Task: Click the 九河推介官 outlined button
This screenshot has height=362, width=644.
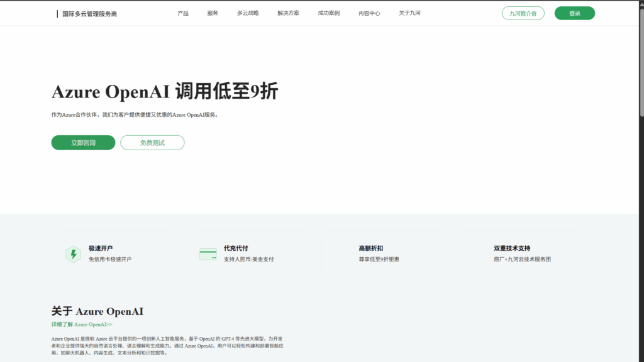Action: (x=523, y=13)
